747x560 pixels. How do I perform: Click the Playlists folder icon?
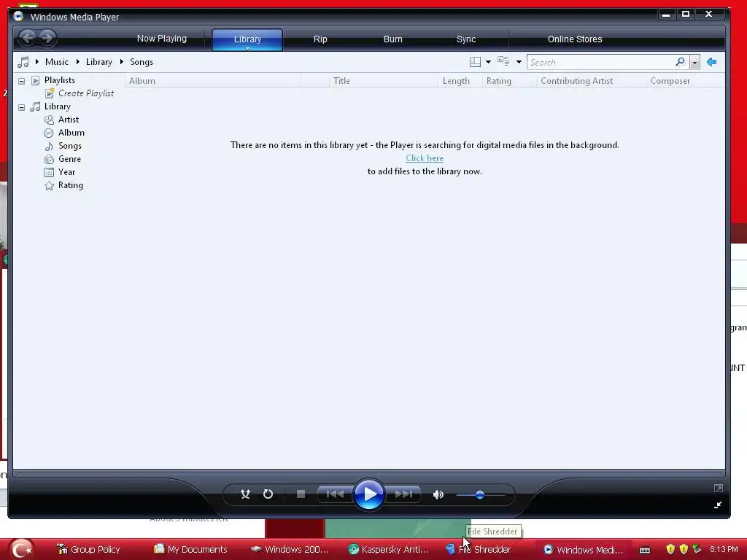point(35,80)
